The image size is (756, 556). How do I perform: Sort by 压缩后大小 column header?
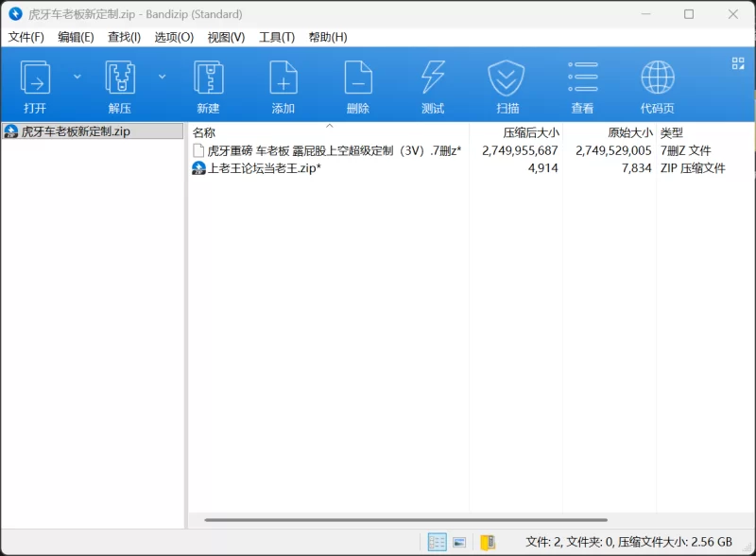point(516,132)
